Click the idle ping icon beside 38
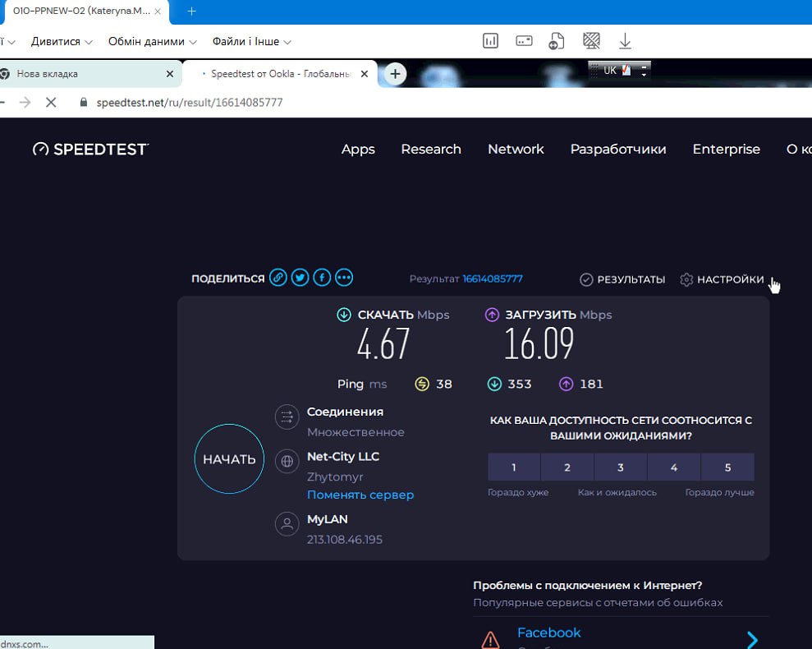The height and width of the screenshot is (649, 812). [422, 384]
